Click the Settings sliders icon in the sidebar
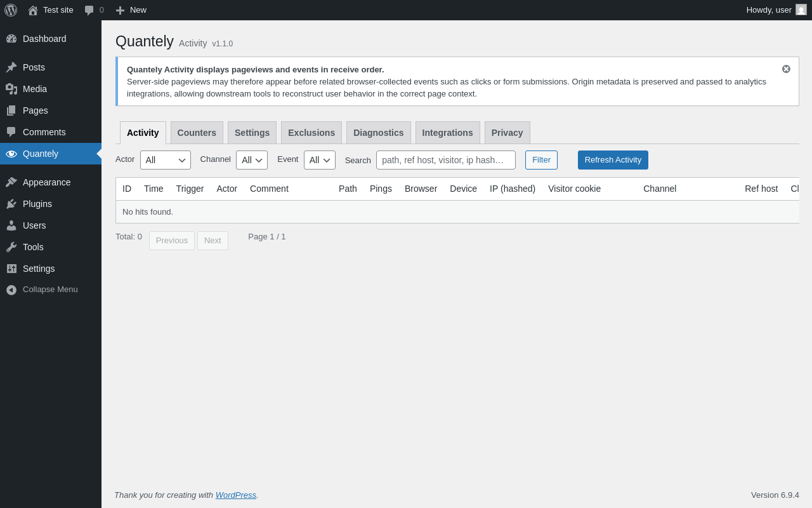The image size is (812, 508). [x=11, y=269]
